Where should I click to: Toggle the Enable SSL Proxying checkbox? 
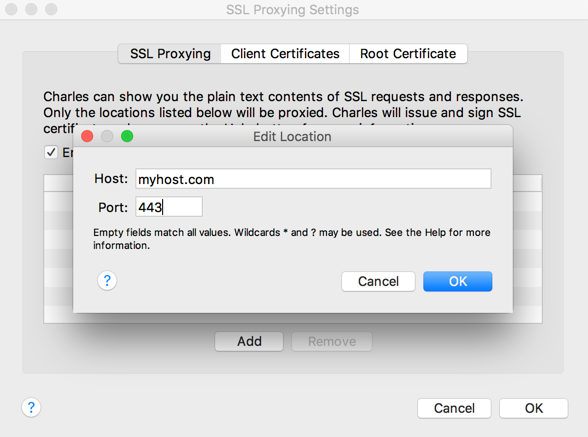point(51,152)
